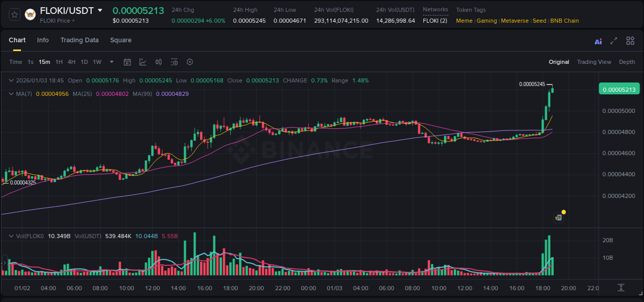Open the chart settings hexagon icon
Image resolution: width=644 pixels, height=302 pixels.
tap(190, 62)
